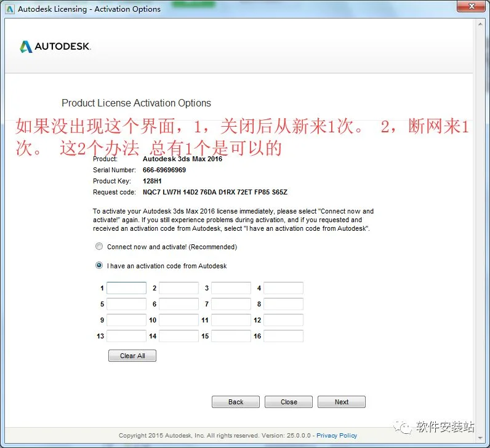This screenshot has width=490, height=448.
Task: Click activation code field 15
Action: (x=231, y=336)
